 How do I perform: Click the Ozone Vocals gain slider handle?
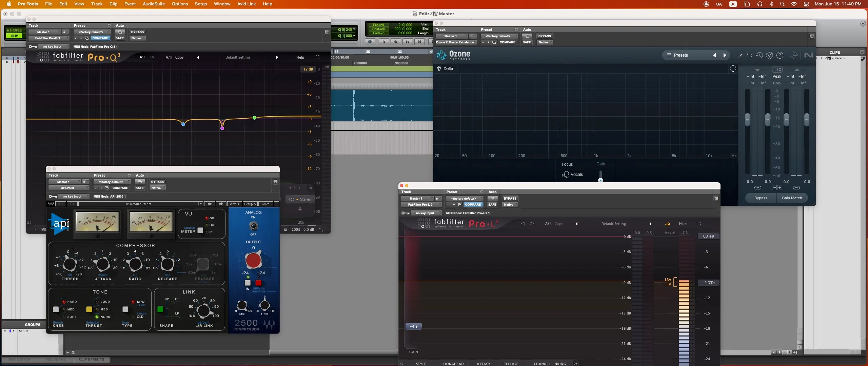(x=600, y=180)
